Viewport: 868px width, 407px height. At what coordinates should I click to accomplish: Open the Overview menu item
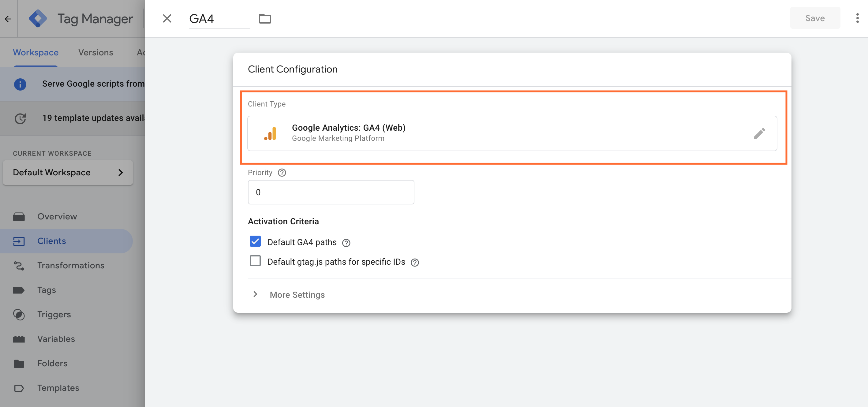tap(66, 217)
